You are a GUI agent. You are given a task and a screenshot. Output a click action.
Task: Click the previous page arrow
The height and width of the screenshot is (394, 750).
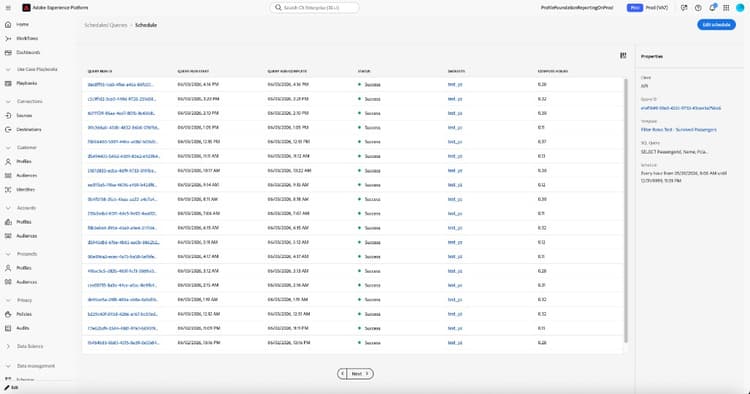coord(342,374)
